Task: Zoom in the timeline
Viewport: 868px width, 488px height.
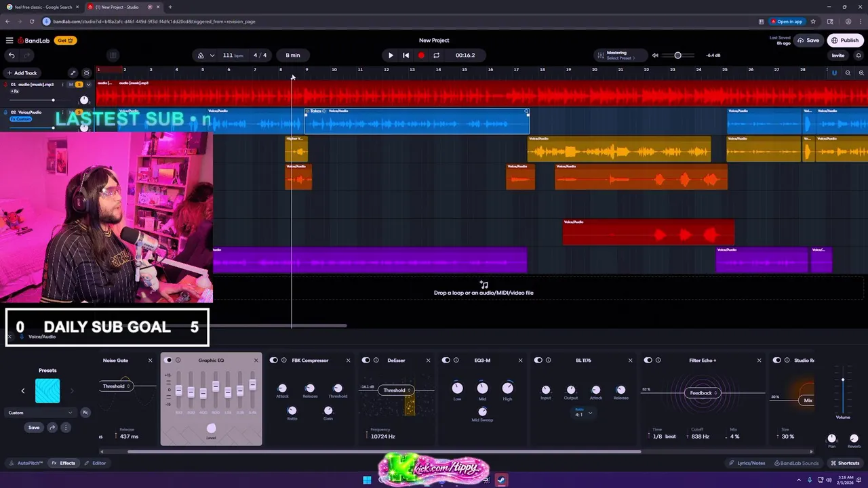Action: [861, 73]
